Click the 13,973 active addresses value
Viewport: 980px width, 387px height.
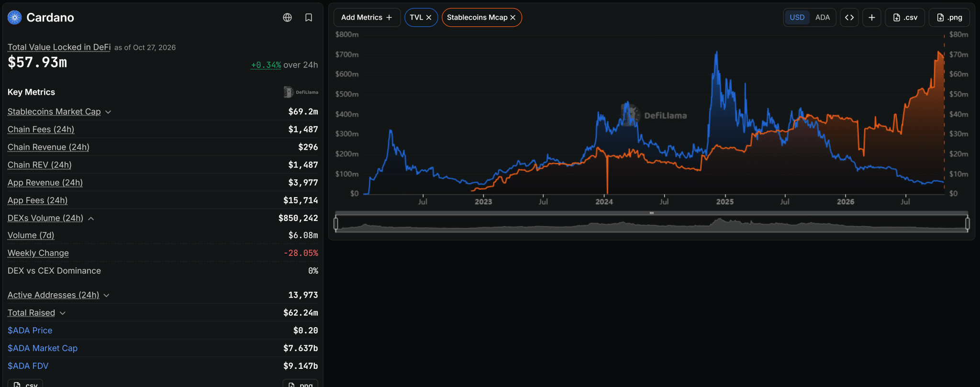pos(303,295)
